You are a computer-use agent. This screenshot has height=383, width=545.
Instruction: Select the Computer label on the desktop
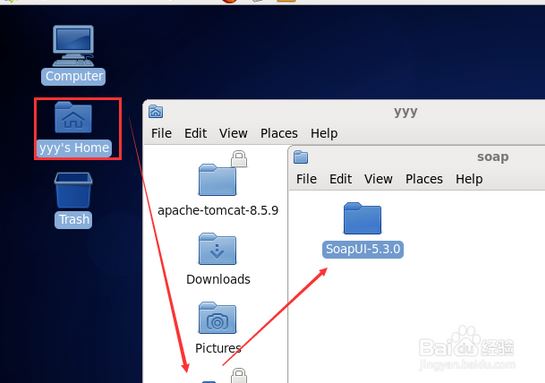(74, 76)
